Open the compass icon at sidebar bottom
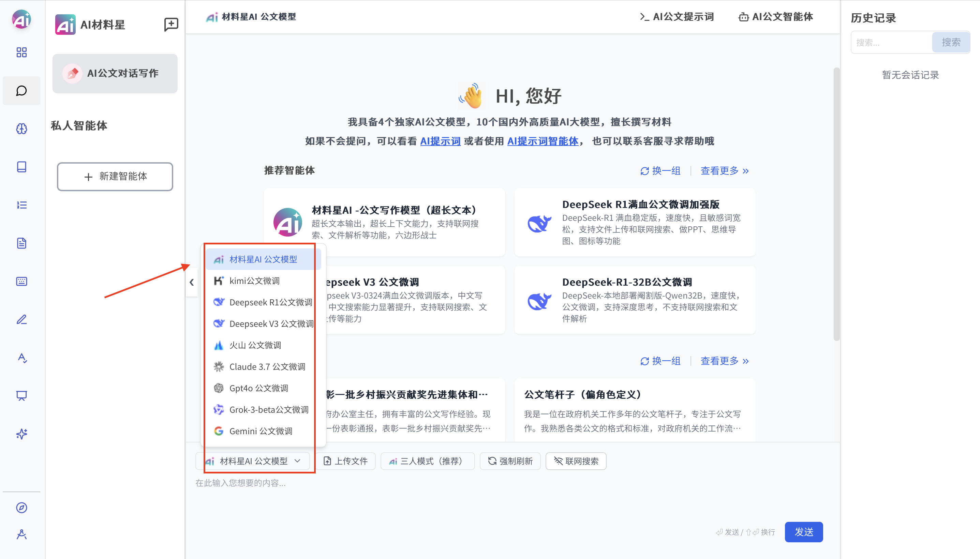The height and width of the screenshot is (559, 980). tap(21, 508)
